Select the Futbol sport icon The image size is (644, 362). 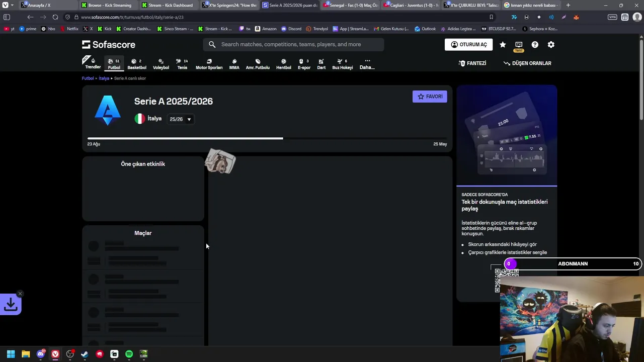click(x=114, y=63)
